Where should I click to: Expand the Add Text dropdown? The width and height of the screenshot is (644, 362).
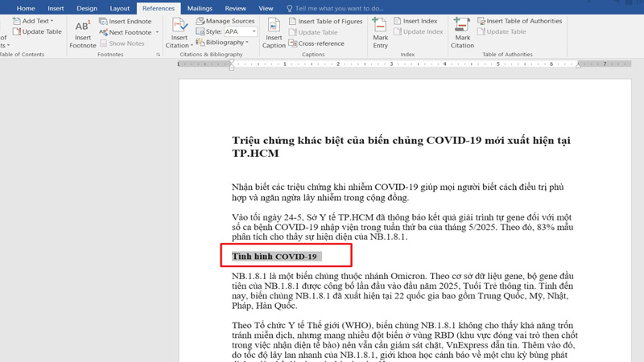52,21
